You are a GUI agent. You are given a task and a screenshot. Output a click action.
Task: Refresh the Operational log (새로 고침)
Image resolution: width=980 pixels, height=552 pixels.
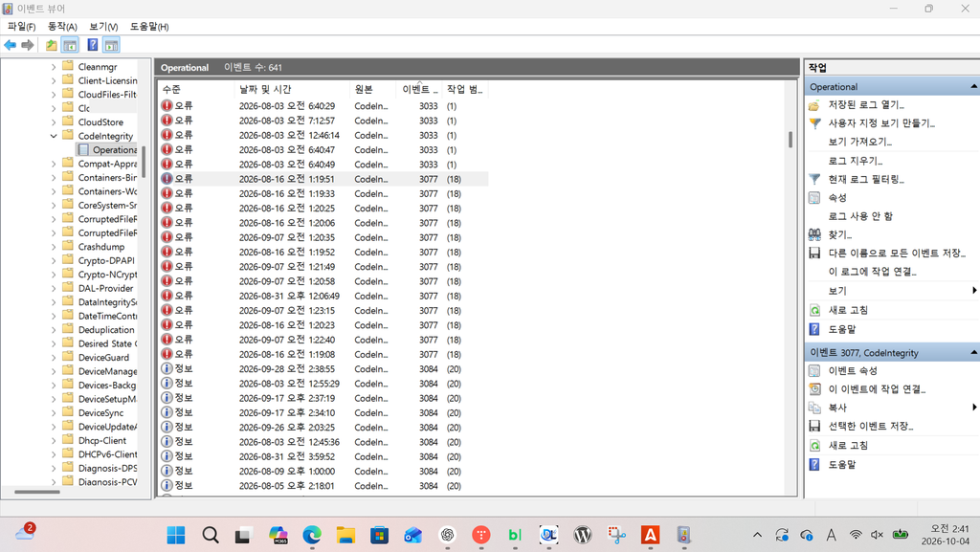(848, 310)
